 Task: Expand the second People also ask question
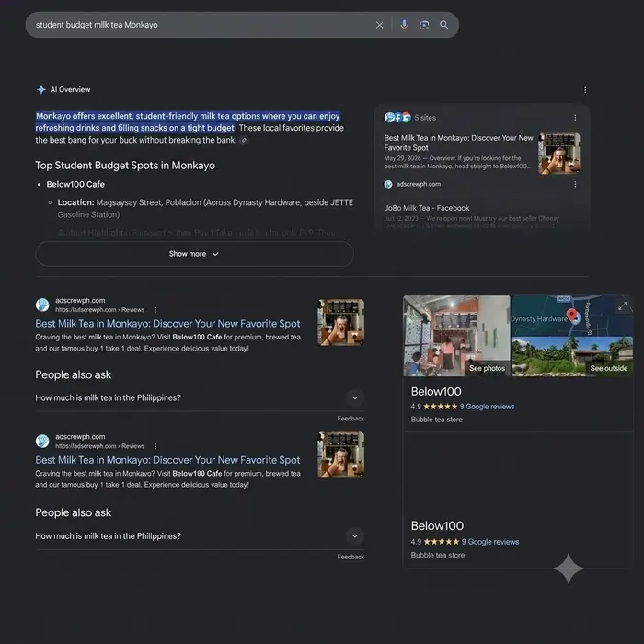tap(200, 536)
